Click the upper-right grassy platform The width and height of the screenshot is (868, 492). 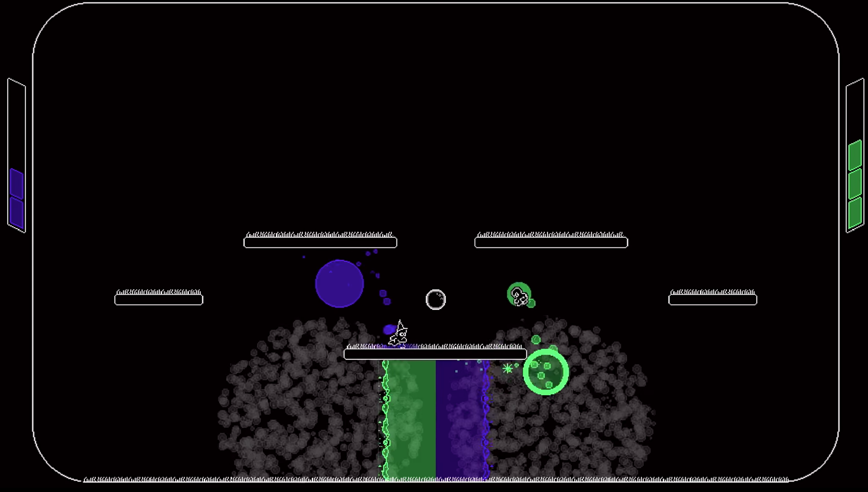pyautogui.click(x=551, y=242)
